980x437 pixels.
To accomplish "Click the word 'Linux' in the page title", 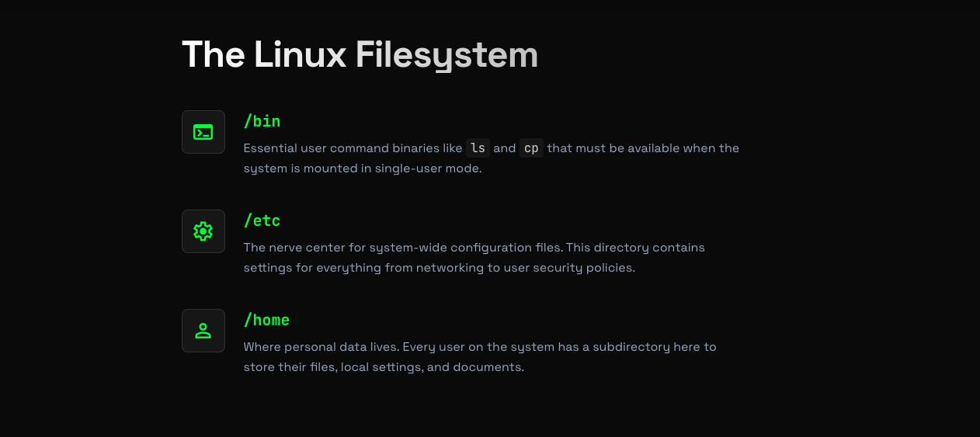I will coord(300,55).
